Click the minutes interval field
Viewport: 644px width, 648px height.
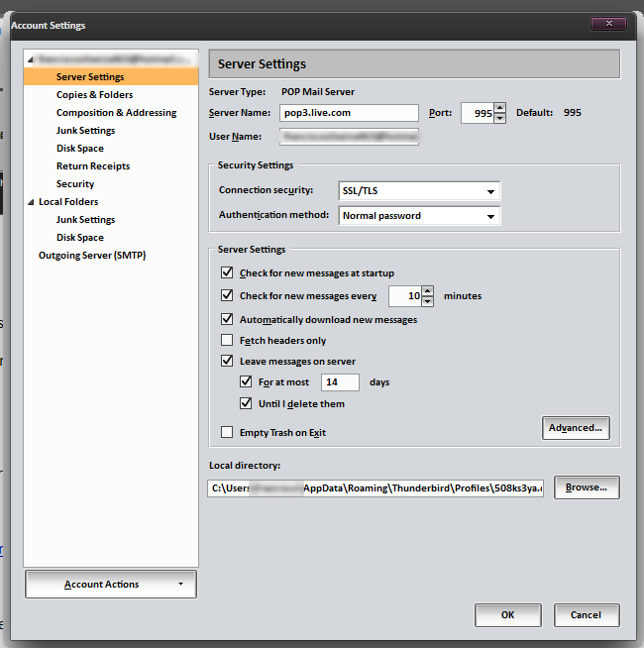click(x=405, y=296)
